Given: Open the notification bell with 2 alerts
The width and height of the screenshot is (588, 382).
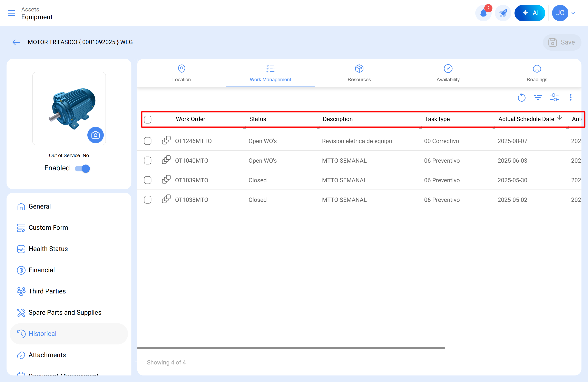Looking at the screenshot, I should pyautogui.click(x=483, y=13).
